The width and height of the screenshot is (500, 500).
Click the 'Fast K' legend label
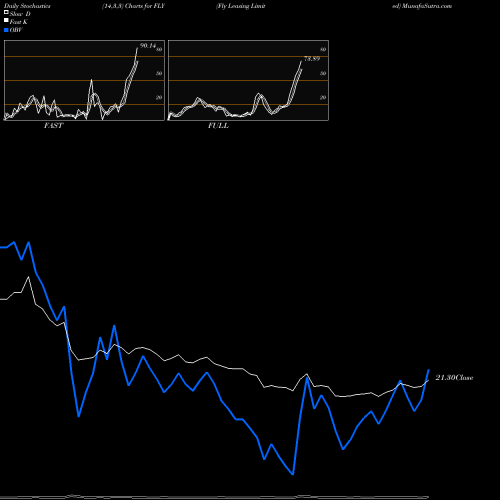pos(18,22)
